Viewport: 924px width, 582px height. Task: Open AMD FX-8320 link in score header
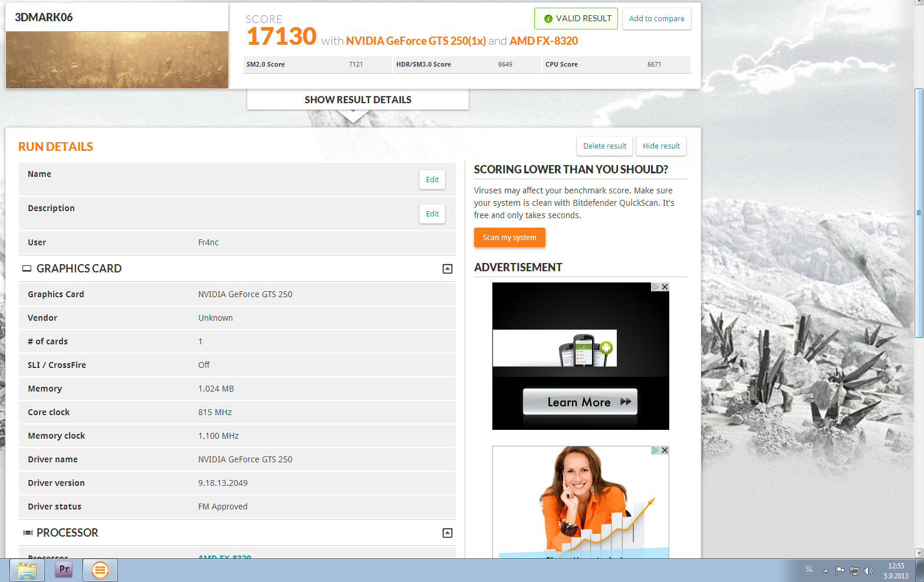point(544,41)
